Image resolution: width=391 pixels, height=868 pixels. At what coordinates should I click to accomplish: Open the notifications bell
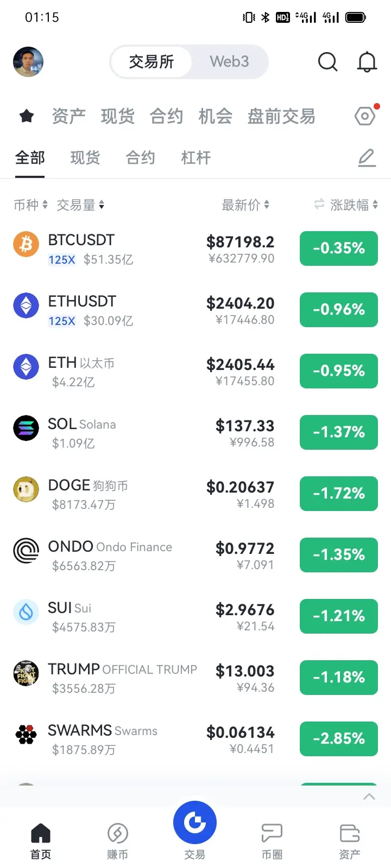(x=367, y=62)
